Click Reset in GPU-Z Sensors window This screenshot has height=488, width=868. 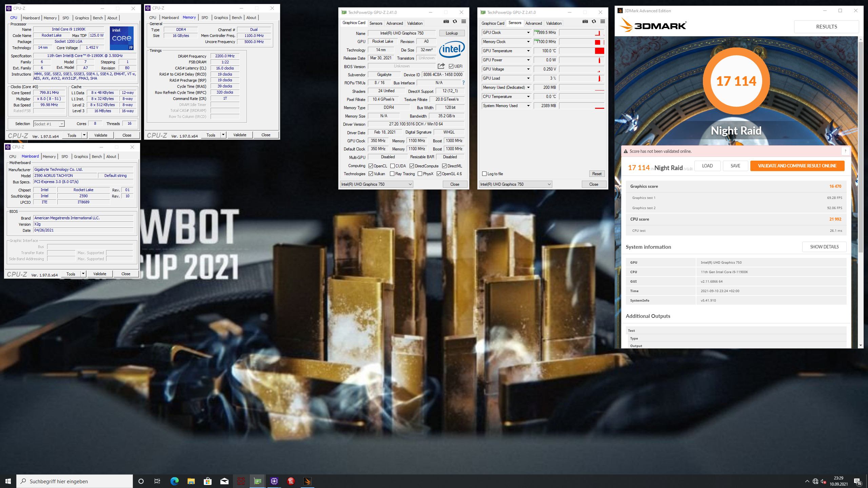597,174
